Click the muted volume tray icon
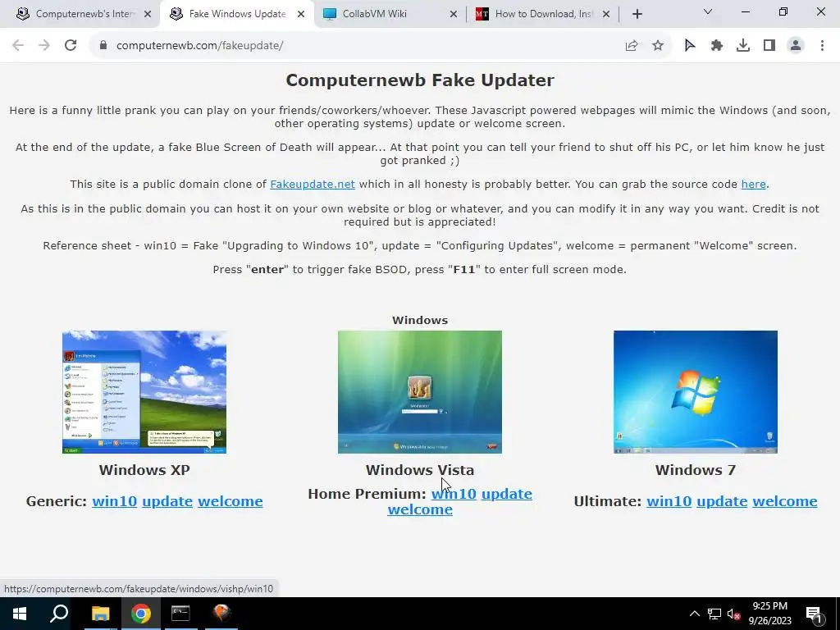 tap(734, 614)
